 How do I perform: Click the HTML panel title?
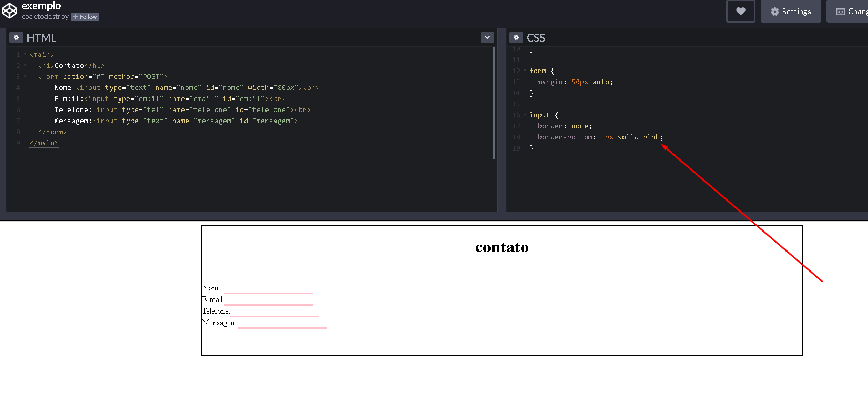click(42, 38)
